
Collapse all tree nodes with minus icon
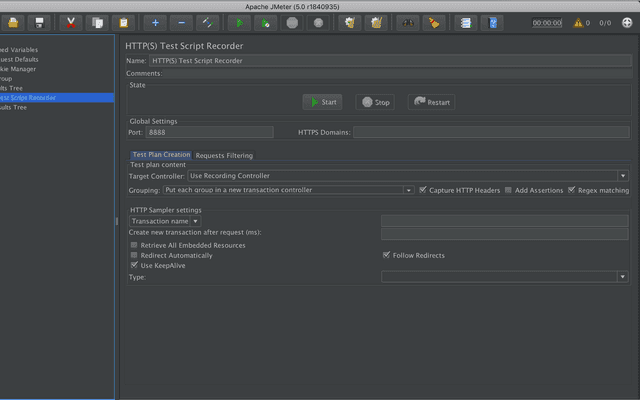182,23
